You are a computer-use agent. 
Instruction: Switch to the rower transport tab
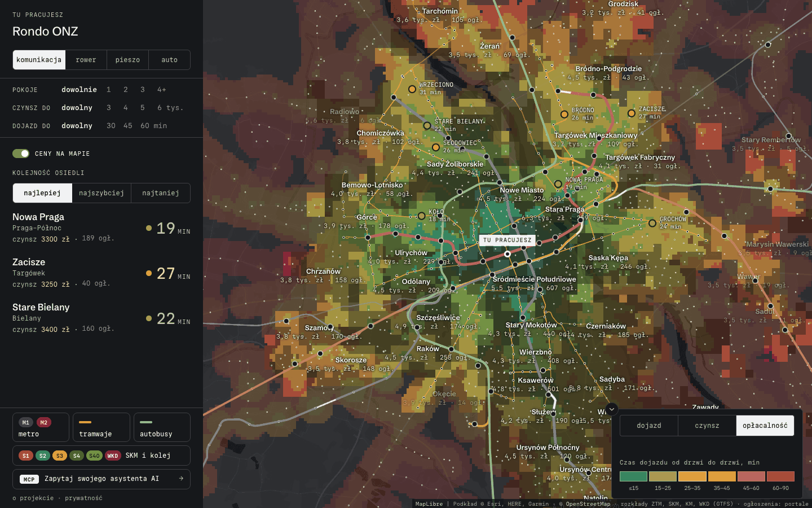pos(86,60)
